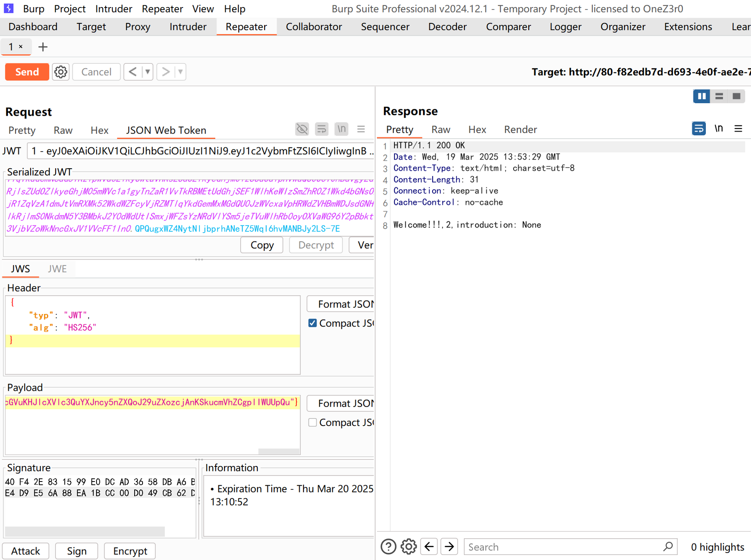Select combined tabbed layout view icon
This screenshot has height=560, width=751.
coord(736,96)
